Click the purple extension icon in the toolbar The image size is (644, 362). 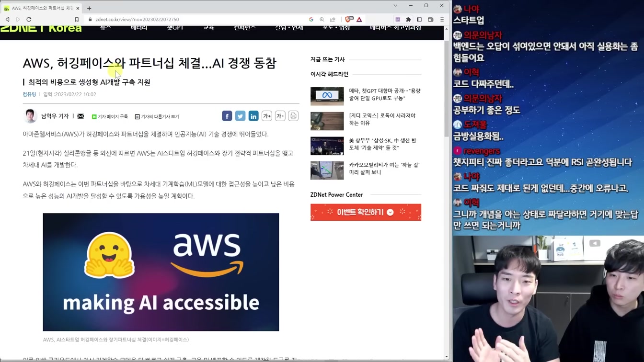tap(398, 20)
